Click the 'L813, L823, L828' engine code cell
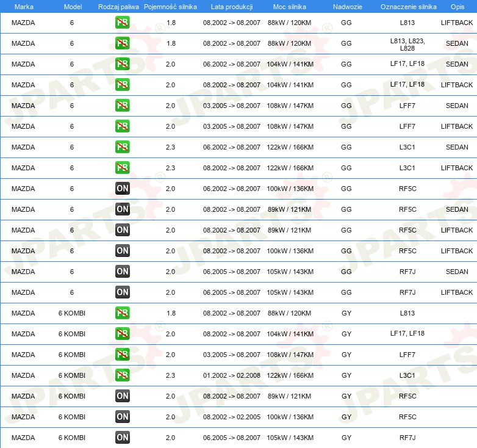Image resolution: width=477 pixels, height=448 pixels. [x=407, y=44]
